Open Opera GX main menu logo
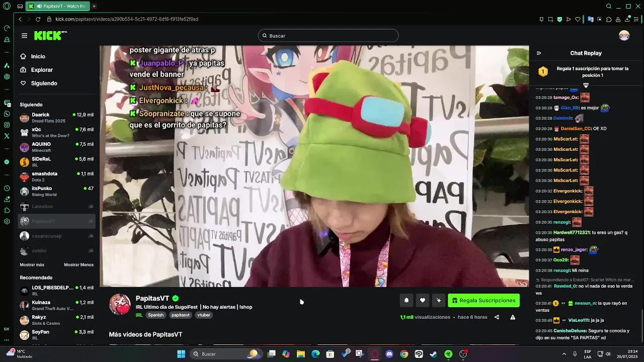 [7, 6]
